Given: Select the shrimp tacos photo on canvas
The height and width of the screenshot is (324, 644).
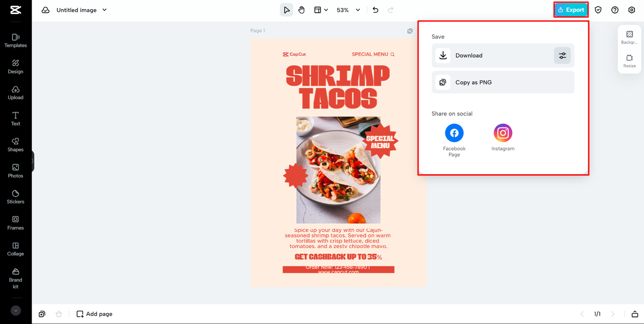Looking at the screenshot, I should click(x=338, y=170).
